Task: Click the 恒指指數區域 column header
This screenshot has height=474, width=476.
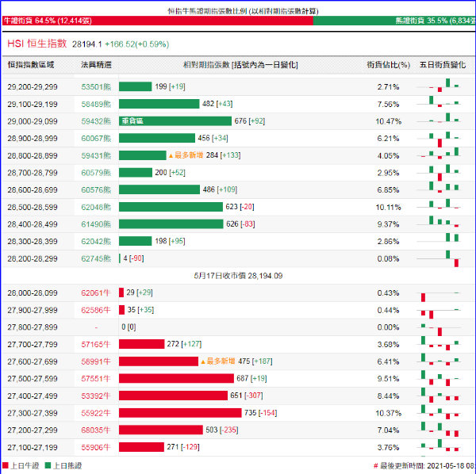Action: click(x=31, y=64)
